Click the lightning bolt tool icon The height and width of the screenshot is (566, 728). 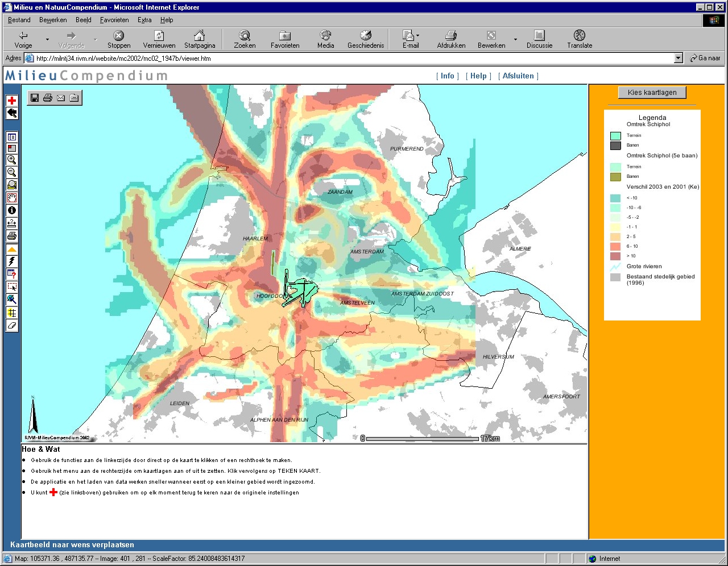click(11, 261)
